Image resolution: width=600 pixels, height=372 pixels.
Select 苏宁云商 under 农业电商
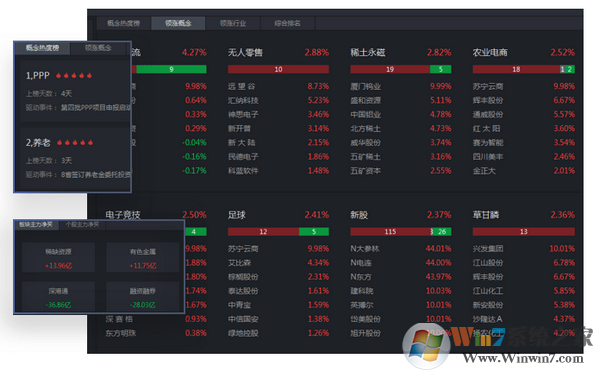pos(523,86)
